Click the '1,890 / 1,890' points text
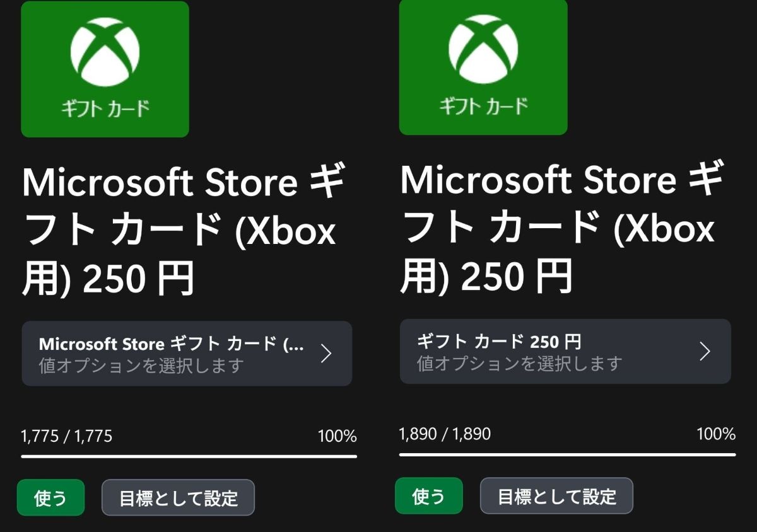 [445, 434]
